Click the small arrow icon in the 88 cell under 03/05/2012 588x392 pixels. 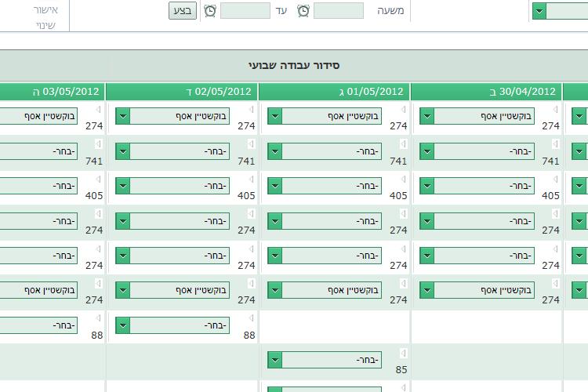[98, 318]
